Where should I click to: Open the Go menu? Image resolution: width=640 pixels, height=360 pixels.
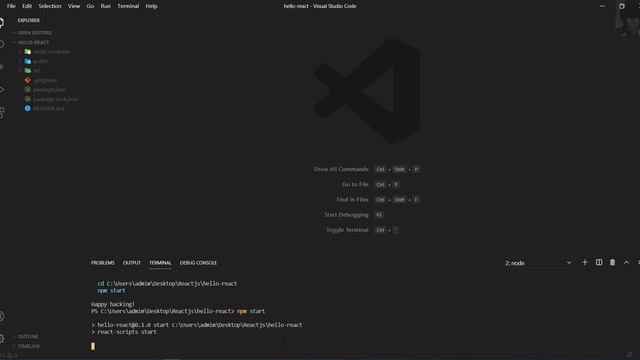(90, 6)
